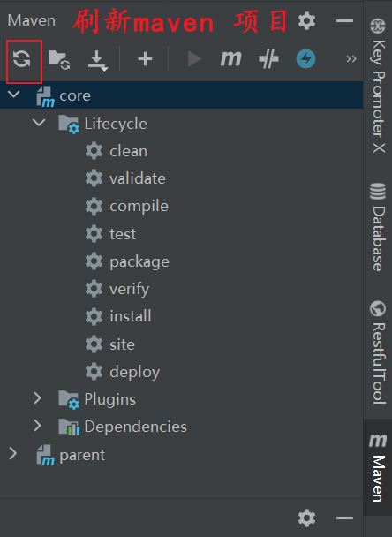This screenshot has width=392, height=537.
Task: Click Download Sources and Documentation icon
Action: 98,60
